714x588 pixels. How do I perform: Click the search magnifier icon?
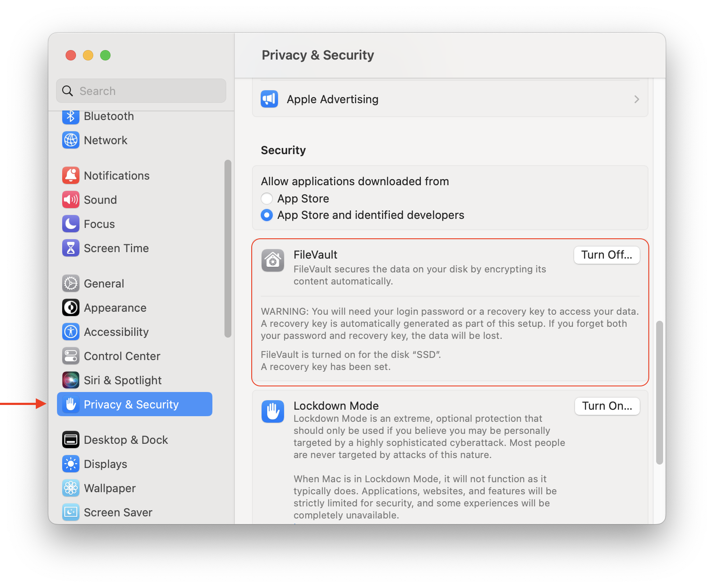click(68, 91)
